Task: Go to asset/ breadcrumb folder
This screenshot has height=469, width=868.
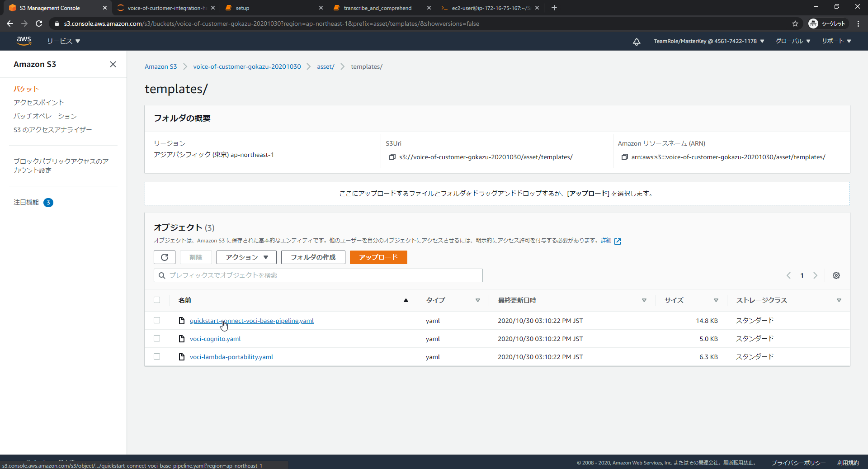Action: (x=325, y=66)
